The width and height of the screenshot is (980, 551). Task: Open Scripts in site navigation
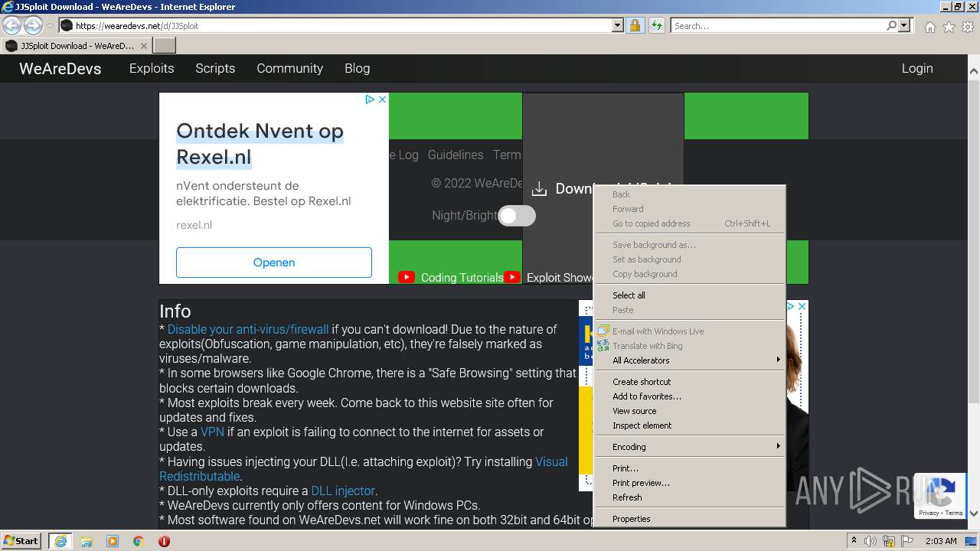(215, 68)
